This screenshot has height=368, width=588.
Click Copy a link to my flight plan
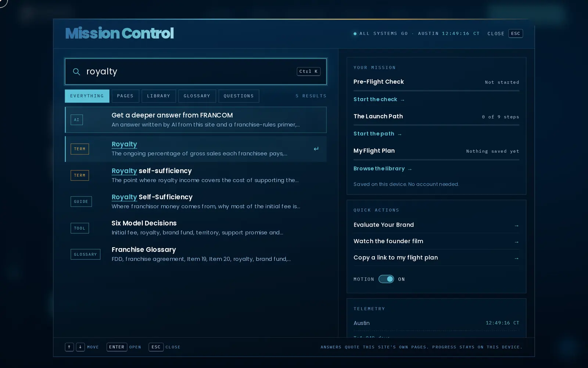[436, 258]
